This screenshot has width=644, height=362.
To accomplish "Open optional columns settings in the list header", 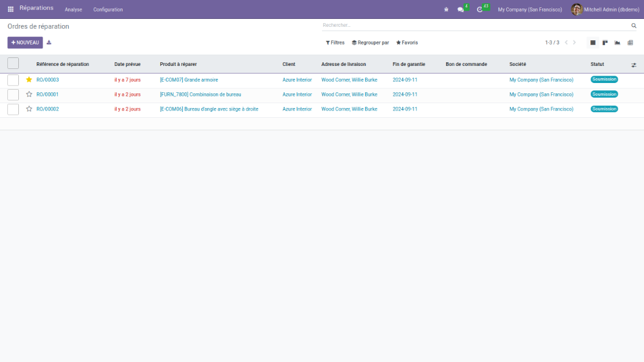I will [x=634, y=65].
